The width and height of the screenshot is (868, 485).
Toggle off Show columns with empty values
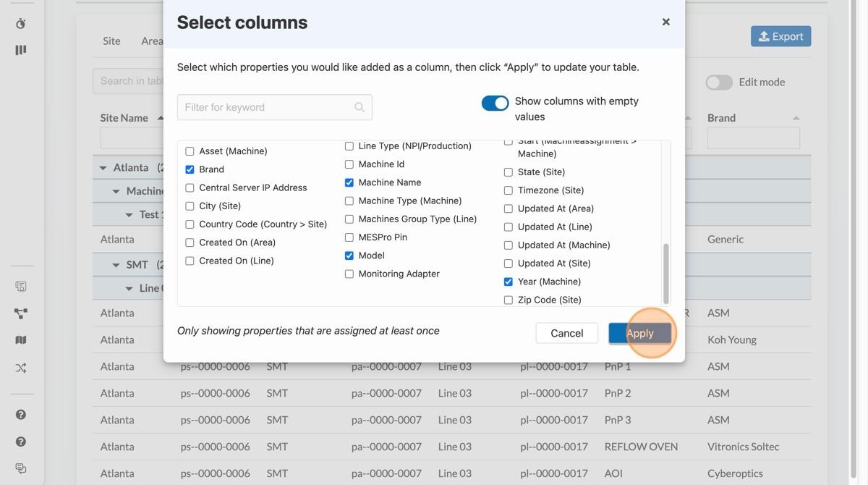pos(495,103)
